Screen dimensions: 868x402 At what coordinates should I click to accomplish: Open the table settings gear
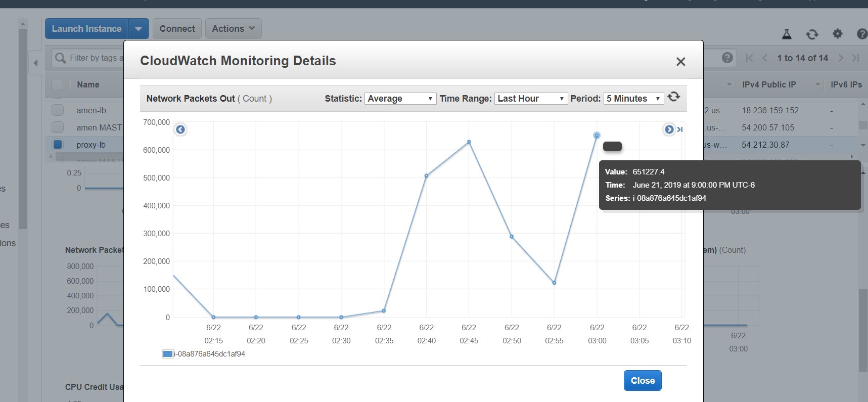pyautogui.click(x=838, y=33)
